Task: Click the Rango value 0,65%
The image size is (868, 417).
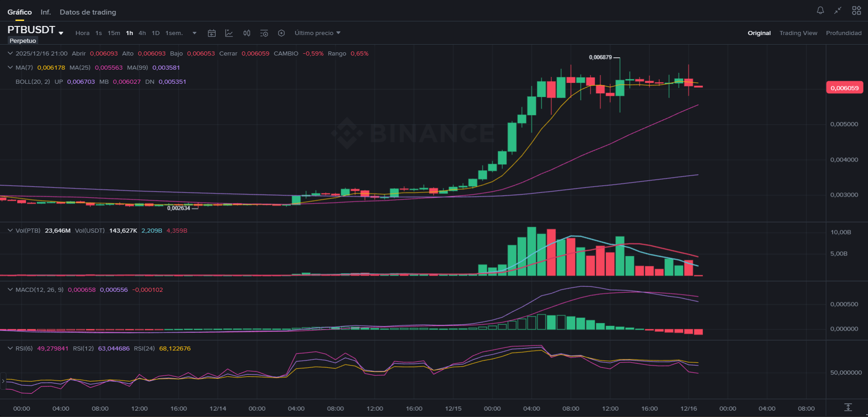Action: click(359, 53)
